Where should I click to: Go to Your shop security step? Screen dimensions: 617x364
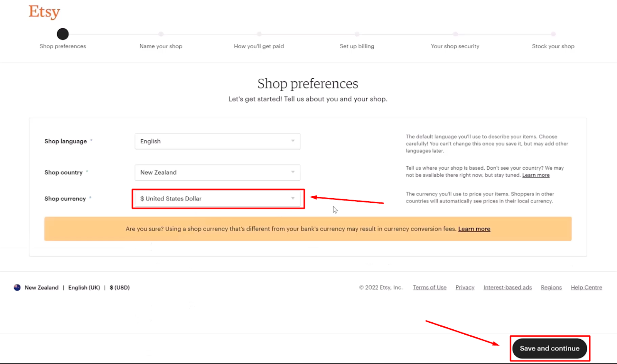[x=455, y=46]
